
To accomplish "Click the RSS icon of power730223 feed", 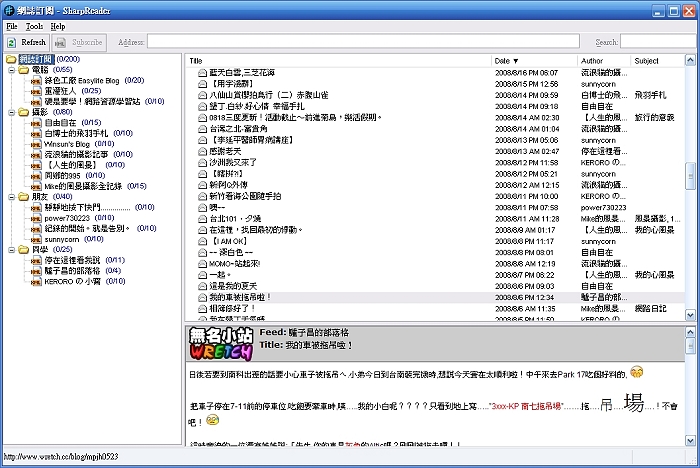I will pos(36,218).
